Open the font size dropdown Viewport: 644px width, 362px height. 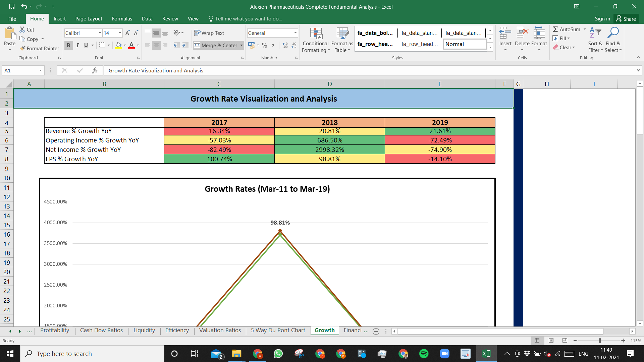click(x=120, y=33)
